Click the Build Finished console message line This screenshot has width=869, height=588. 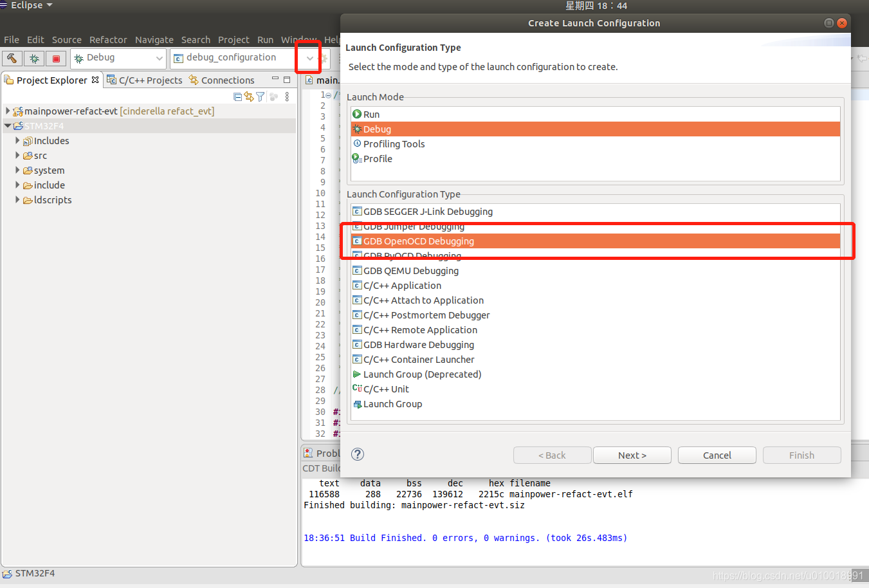click(465, 538)
